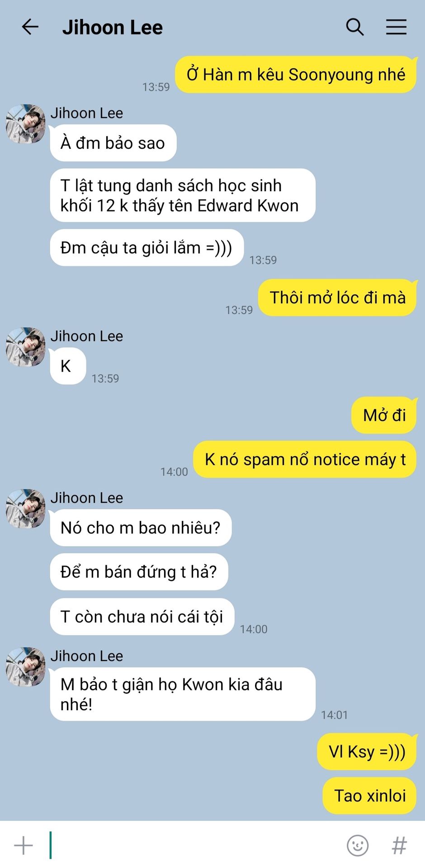Screen dimensions: 425x868
Task: Tap the 'Tao xinloi' message bubble
Action: click(369, 796)
